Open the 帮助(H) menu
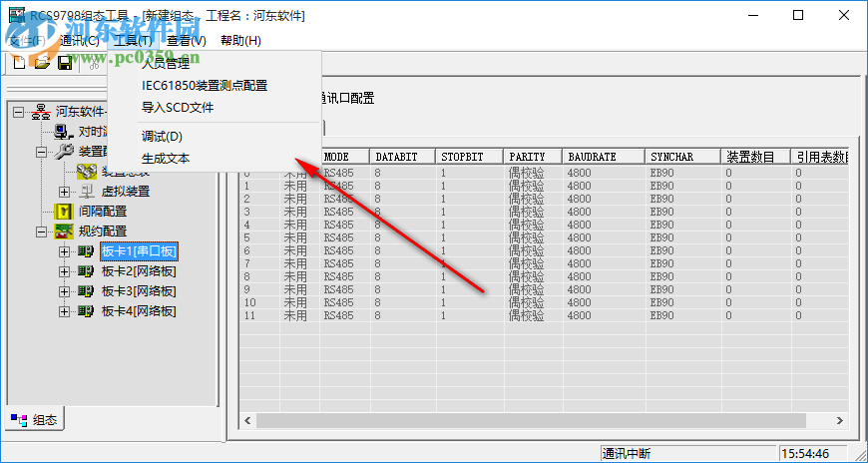 [240, 41]
